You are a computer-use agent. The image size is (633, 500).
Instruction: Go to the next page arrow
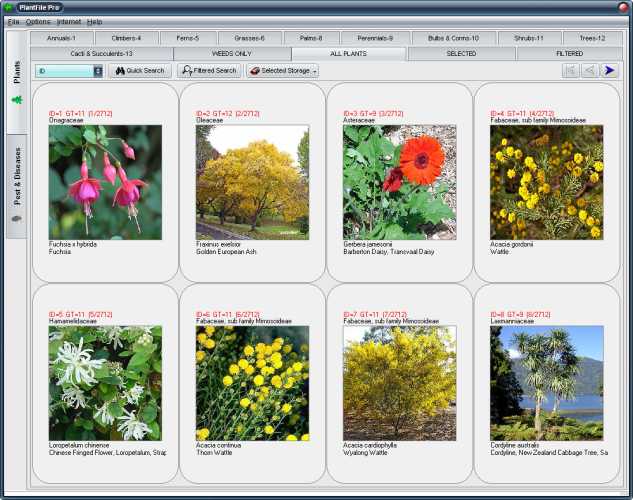pos(610,71)
